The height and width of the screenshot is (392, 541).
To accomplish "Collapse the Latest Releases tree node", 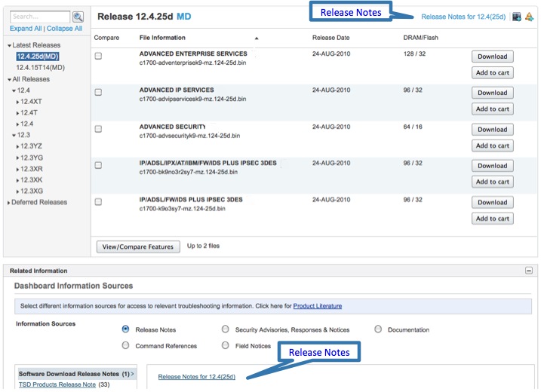I will (x=9, y=45).
